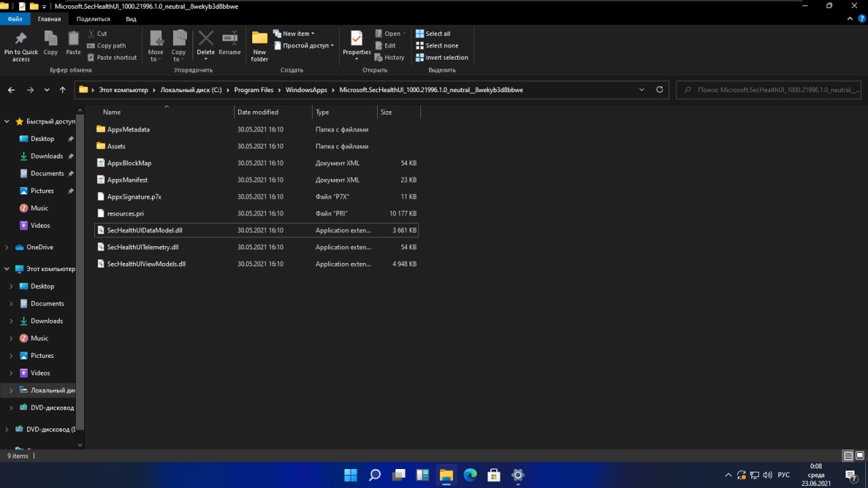Refresh the current folder

(x=659, y=89)
